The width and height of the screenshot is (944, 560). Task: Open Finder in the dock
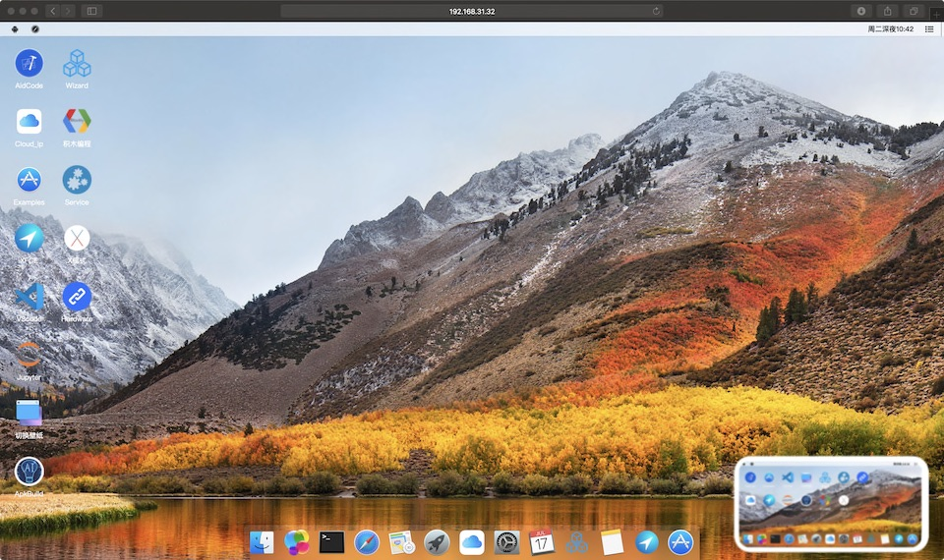(262, 542)
